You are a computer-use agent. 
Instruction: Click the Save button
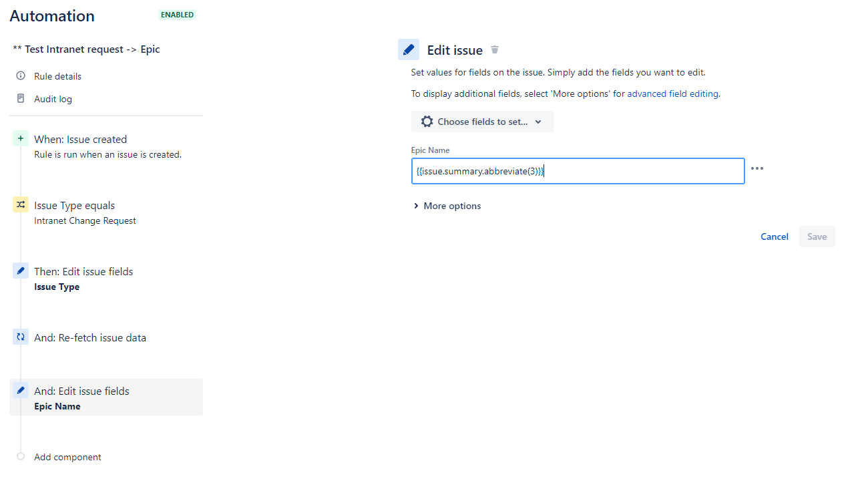[817, 236]
